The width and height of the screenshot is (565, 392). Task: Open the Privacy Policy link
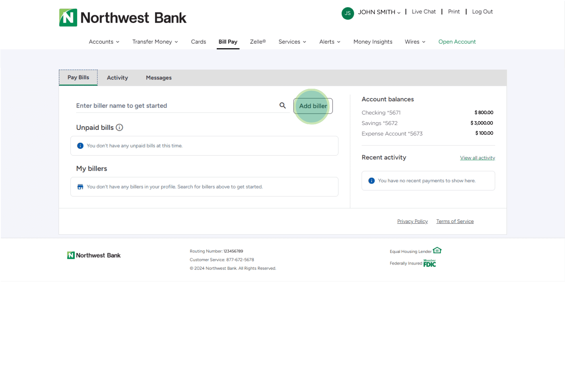tap(412, 221)
